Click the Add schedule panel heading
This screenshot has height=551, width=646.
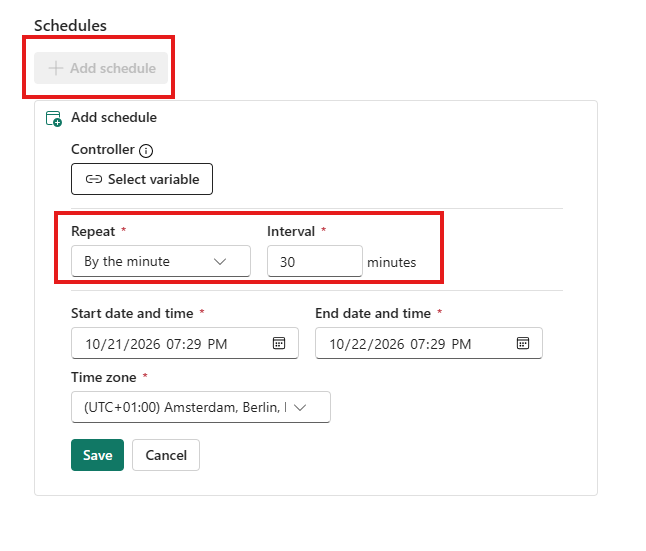click(114, 117)
